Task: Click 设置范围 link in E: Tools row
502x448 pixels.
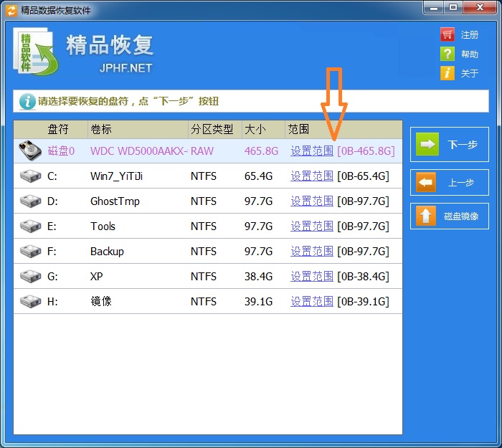Action: click(312, 227)
